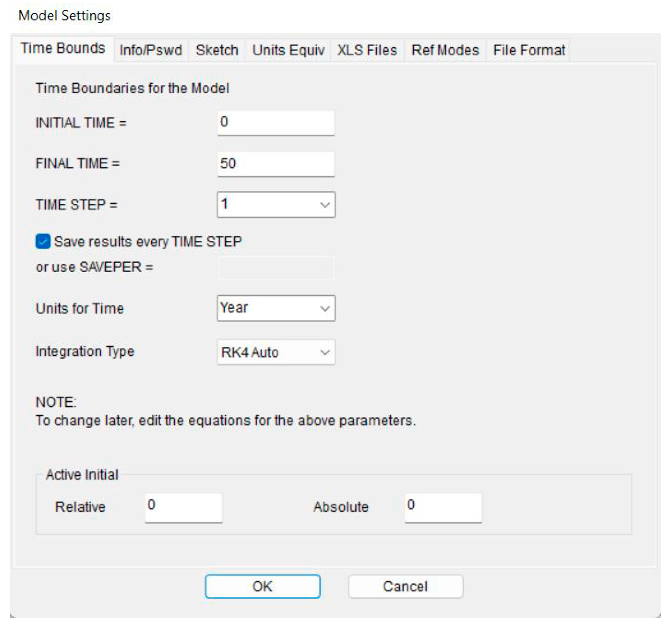Open the Info/Pswd tab
Screen dimensions: 672x628
point(151,50)
